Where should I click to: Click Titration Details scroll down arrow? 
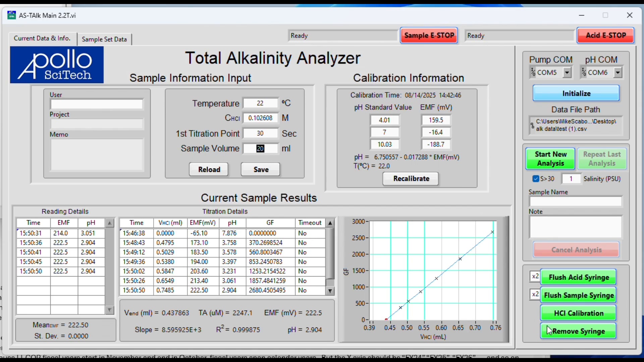[330, 291]
